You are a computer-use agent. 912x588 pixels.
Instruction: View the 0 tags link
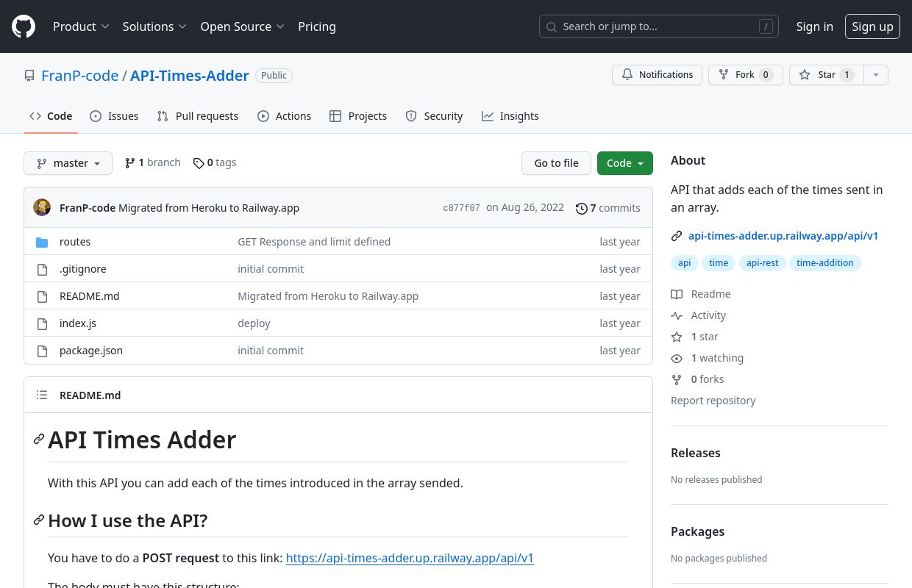[x=215, y=162]
